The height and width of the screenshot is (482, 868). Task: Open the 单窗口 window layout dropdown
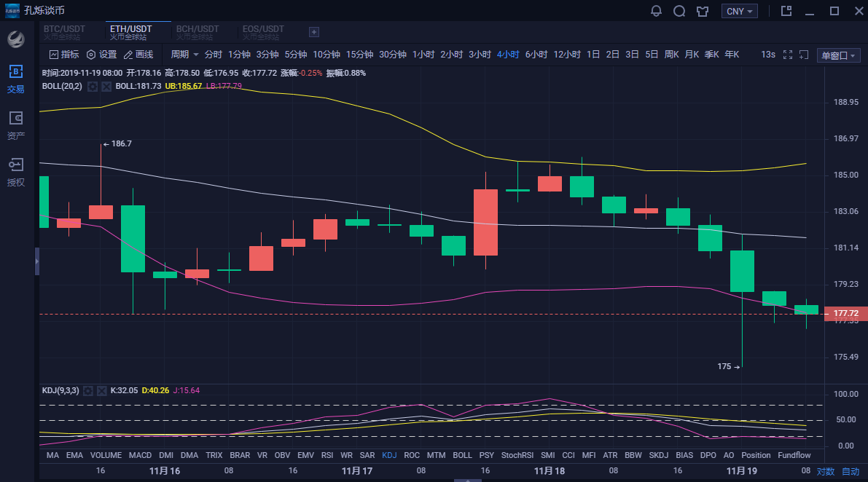[838, 55]
